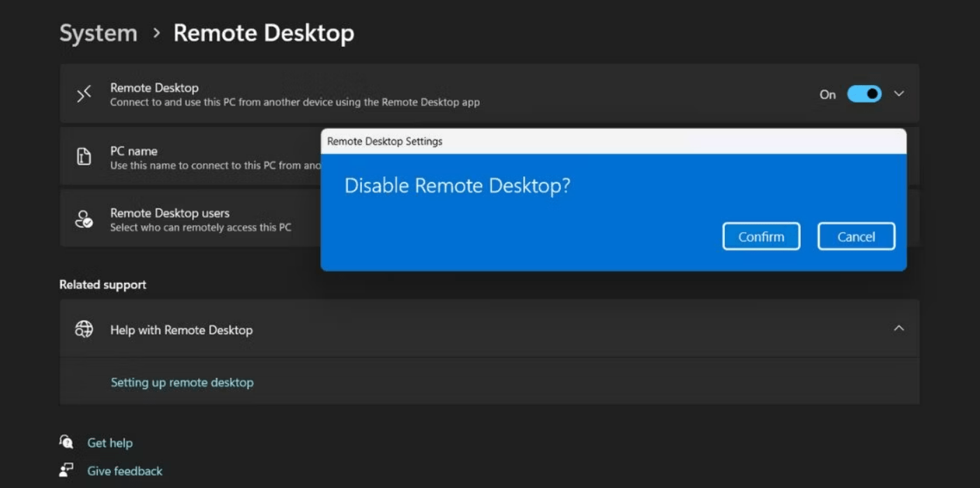Click the globe icon beside Help with Remote Desktop
The height and width of the screenshot is (488, 980).
[84, 329]
